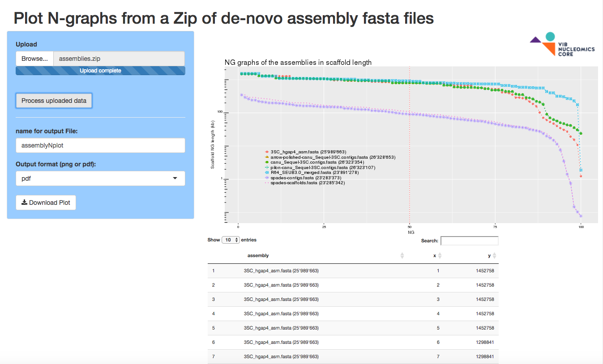Sort table by y column arrows
This screenshot has height=364, width=603.
[x=494, y=256]
